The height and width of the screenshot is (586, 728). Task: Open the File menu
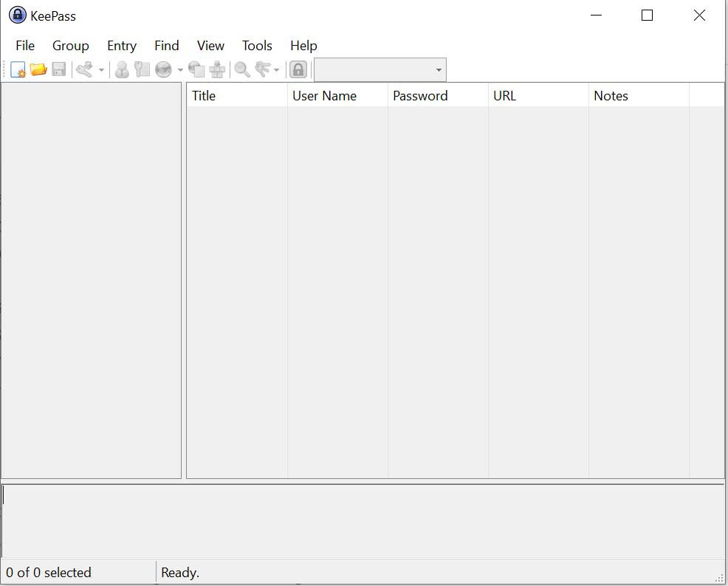[x=25, y=46]
